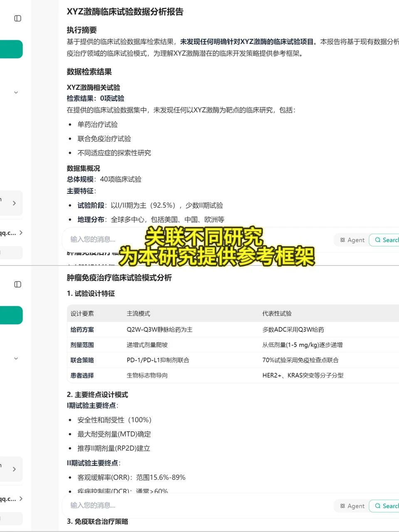The width and height of the screenshot is (399, 532).
Task: Select the 客观缓解率(ORR) bullet
Action: [131, 478]
